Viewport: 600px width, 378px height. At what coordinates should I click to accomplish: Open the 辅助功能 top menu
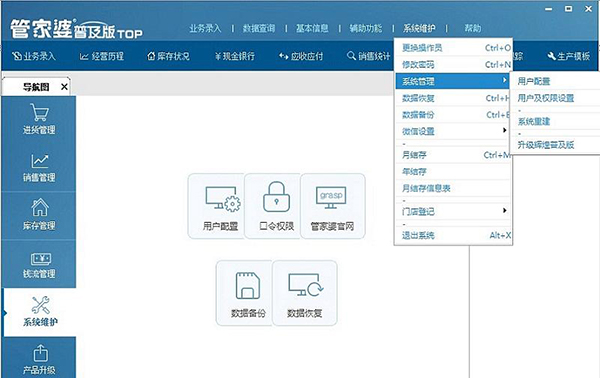tap(366, 28)
